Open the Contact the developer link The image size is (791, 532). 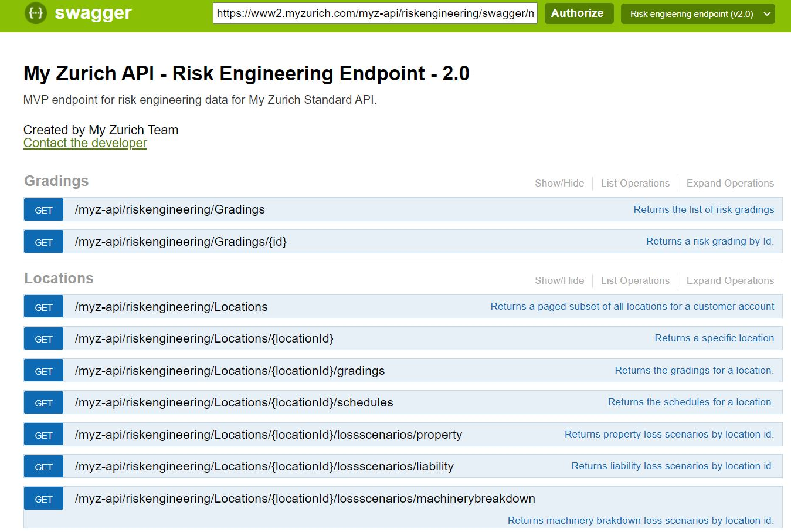85,143
